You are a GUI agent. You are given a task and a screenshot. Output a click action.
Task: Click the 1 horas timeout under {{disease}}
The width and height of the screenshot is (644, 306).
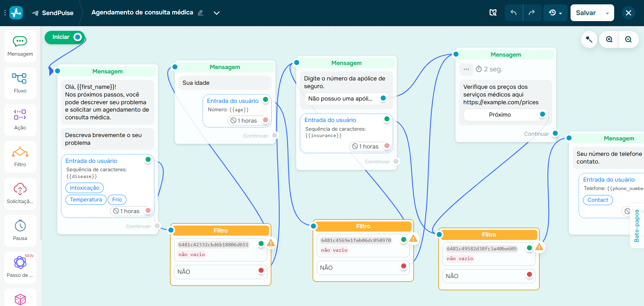pyautogui.click(x=130, y=211)
